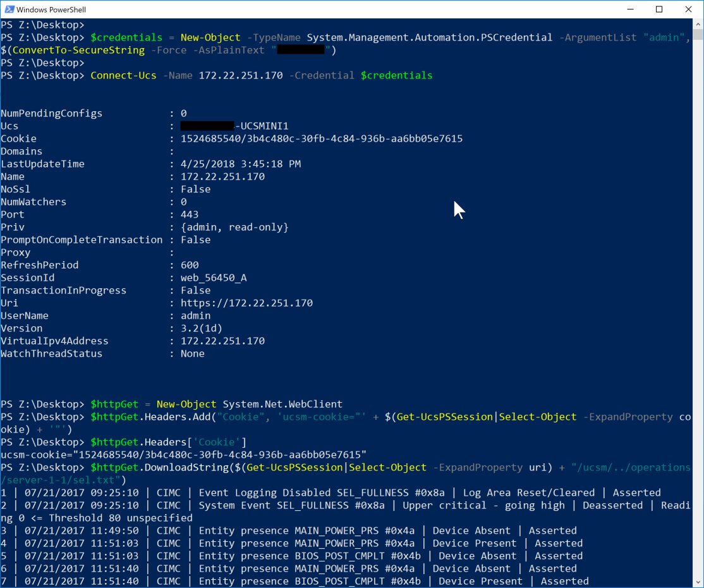This screenshot has height=588, width=704.
Task: Minimize the Windows PowerShell window
Action: (x=630, y=9)
